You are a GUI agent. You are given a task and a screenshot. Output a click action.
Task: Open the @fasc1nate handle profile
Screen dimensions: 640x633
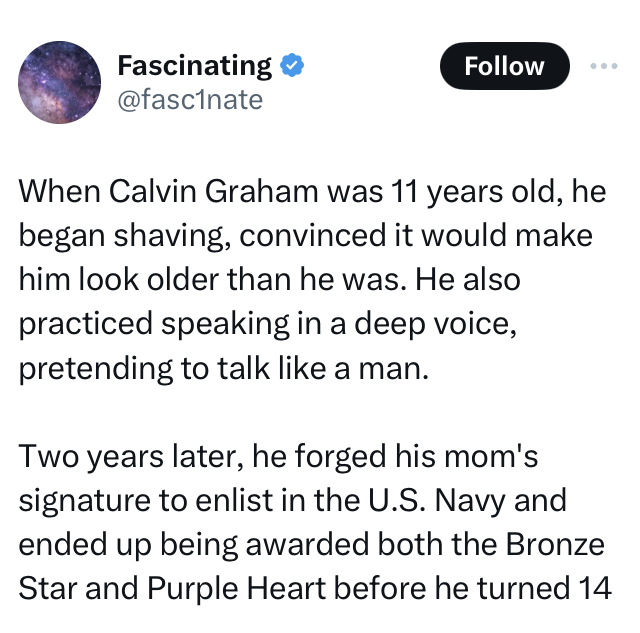coord(190,100)
